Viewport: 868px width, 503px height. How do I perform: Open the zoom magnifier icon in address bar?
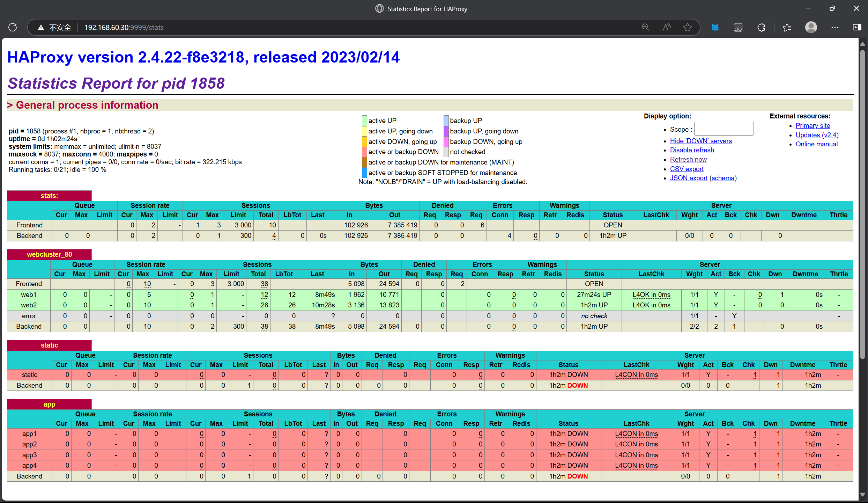pyautogui.click(x=645, y=27)
